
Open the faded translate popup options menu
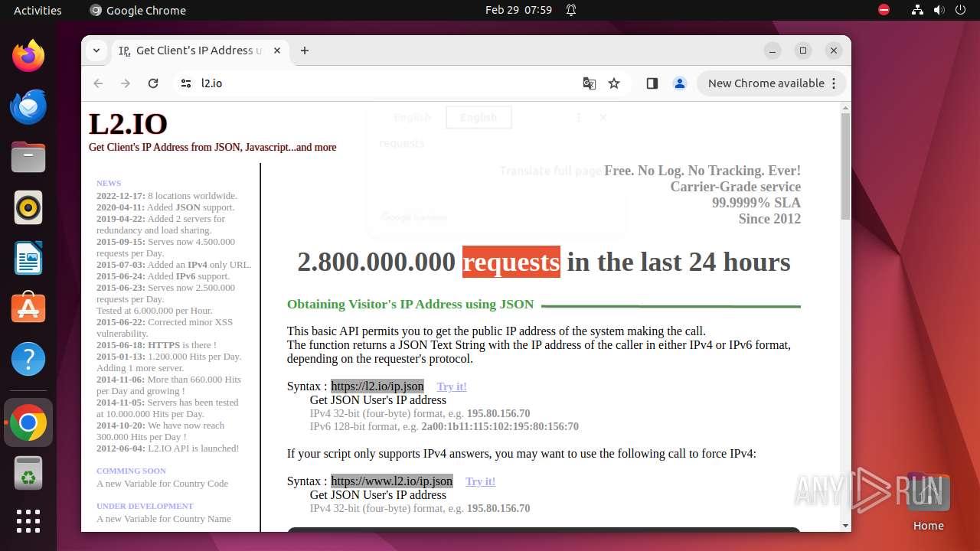pos(579,118)
